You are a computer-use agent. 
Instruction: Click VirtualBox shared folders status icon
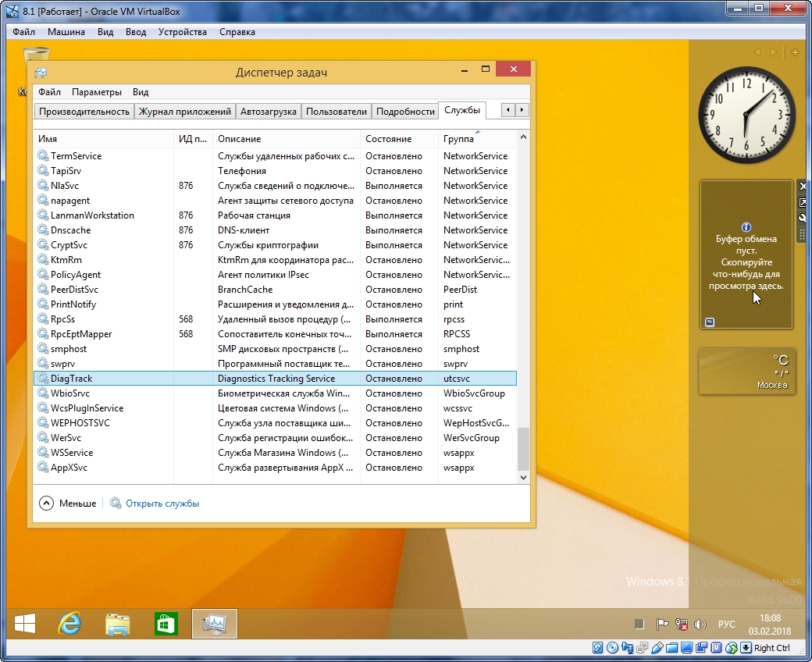point(672,647)
